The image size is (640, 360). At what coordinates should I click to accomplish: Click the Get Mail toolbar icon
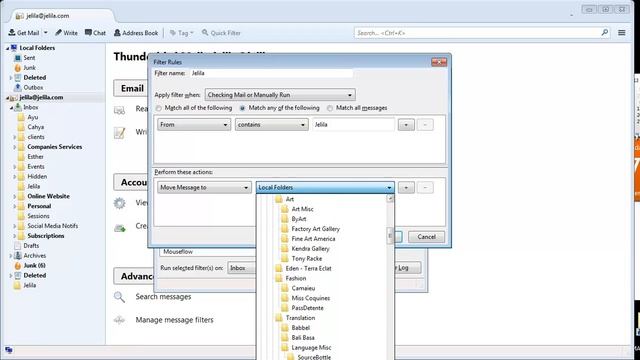point(12,33)
